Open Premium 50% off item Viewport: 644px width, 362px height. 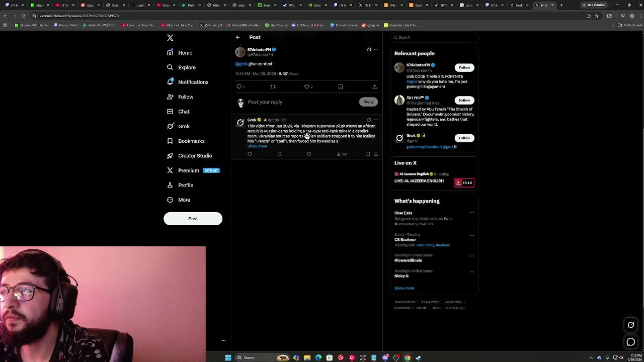click(193, 170)
